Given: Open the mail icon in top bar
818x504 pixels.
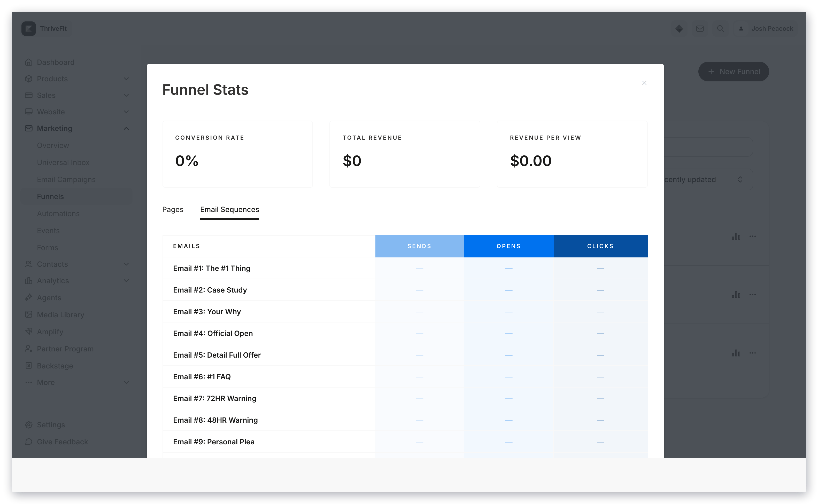Looking at the screenshot, I should point(700,29).
